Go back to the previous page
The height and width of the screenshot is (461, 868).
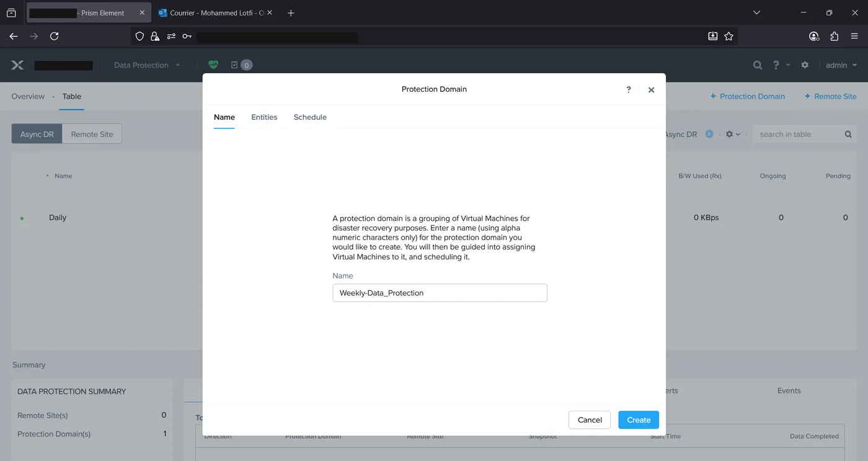click(x=14, y=37)
